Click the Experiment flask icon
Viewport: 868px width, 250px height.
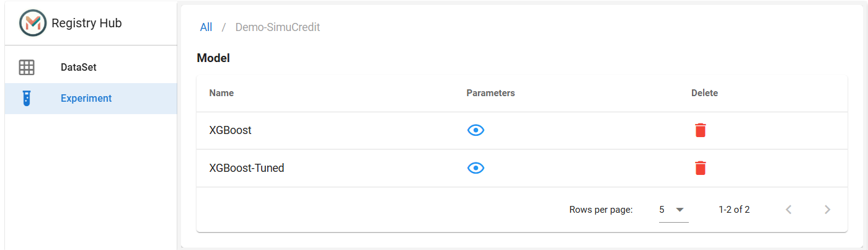pyautogui.click(x=26, y=98)
